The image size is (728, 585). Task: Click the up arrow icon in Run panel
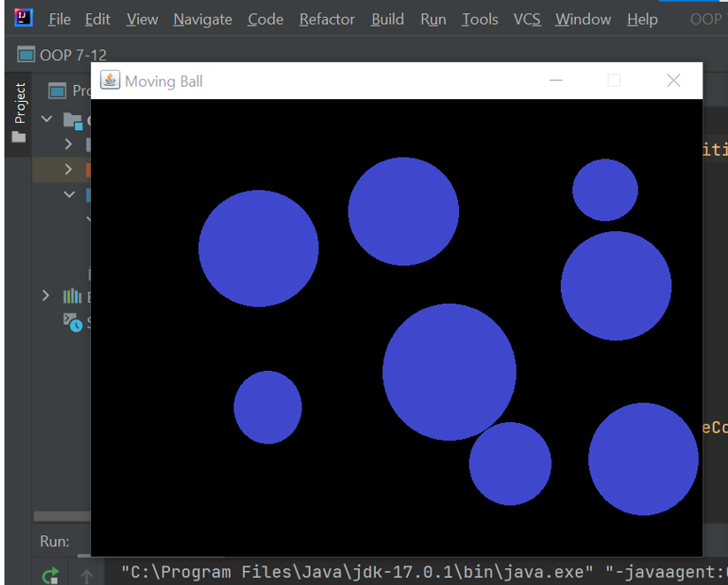pyautogui.click(x=86, y=575)
